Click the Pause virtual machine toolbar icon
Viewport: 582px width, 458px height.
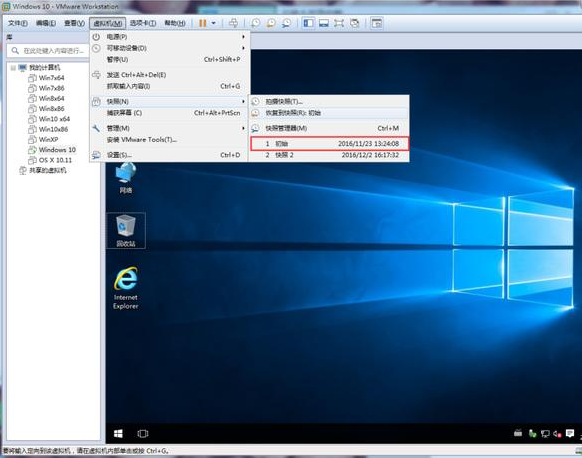click(x=203, y=23)
